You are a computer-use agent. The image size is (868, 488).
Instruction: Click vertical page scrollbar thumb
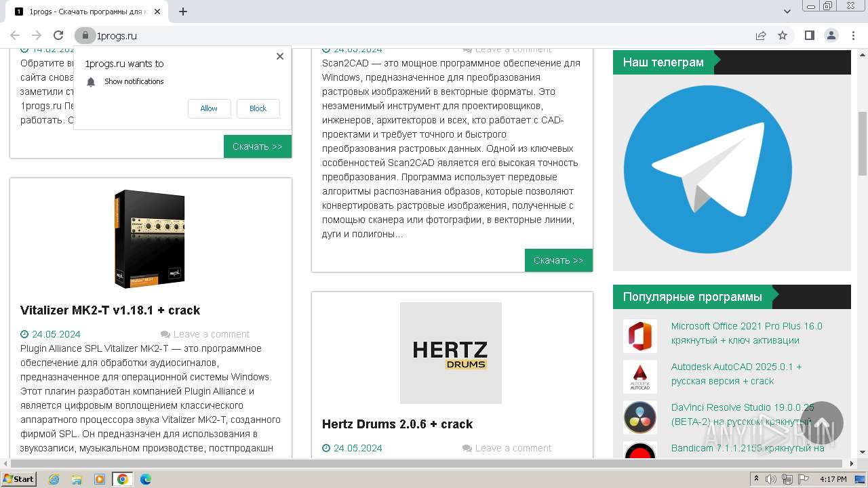tap(863, 142)
